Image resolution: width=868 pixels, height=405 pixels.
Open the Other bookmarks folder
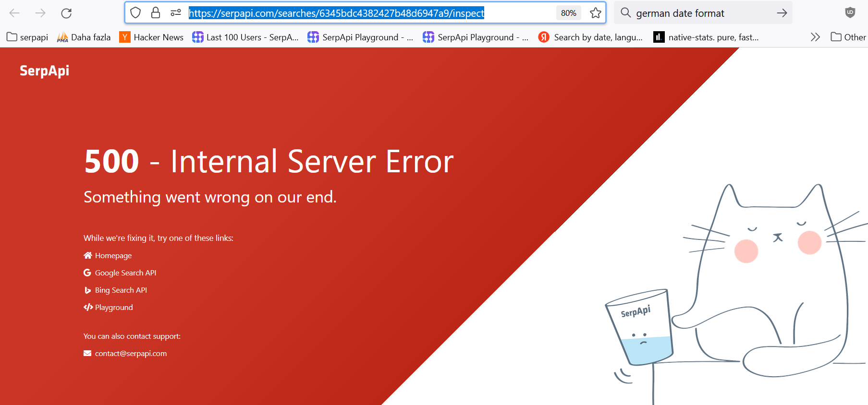[848, 37]
